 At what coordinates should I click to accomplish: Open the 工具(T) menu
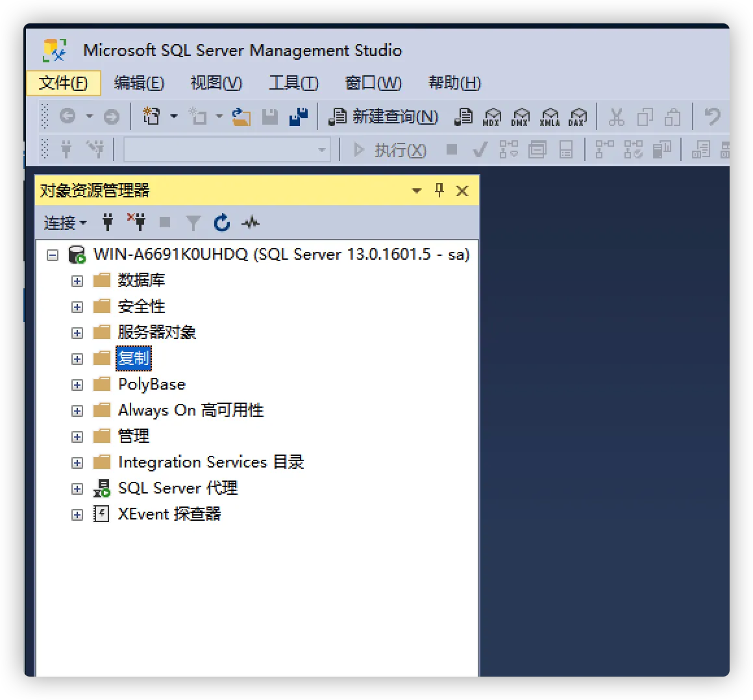293,83
